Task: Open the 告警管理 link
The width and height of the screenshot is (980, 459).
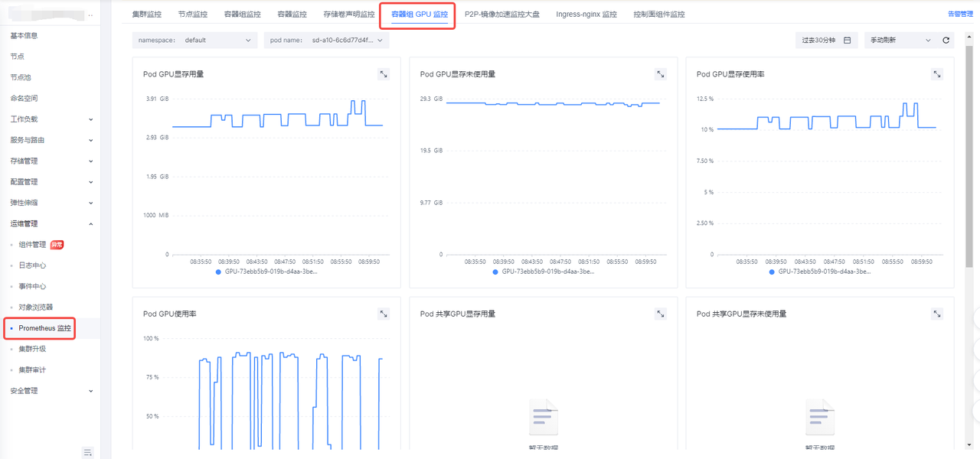Action: tap(960, 15)
